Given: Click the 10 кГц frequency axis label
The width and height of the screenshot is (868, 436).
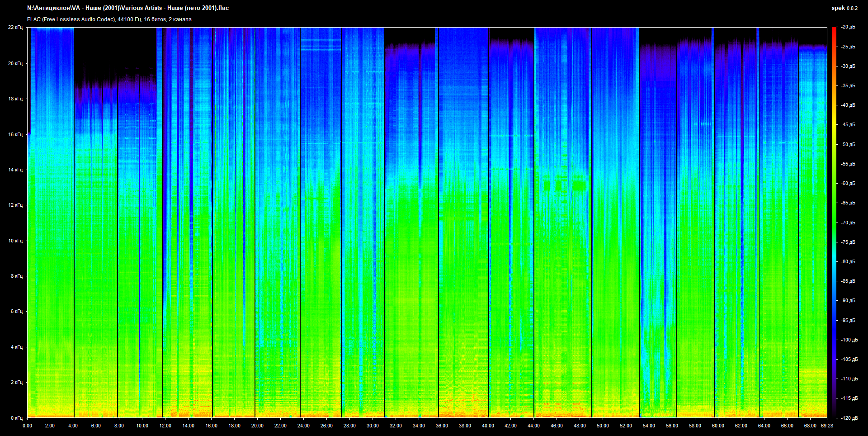Looking at the screenshot, I should [15, 241].
